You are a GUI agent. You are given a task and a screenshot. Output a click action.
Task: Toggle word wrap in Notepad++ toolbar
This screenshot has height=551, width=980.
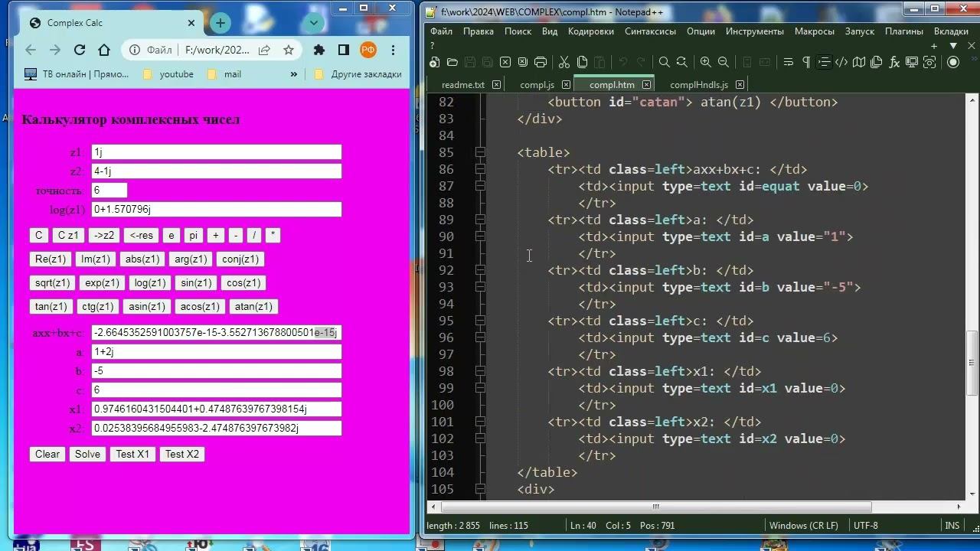point(789,62)
